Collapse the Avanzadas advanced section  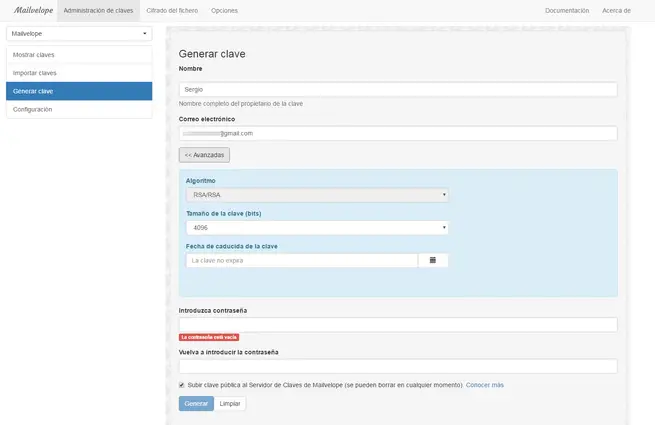point(204,155)
